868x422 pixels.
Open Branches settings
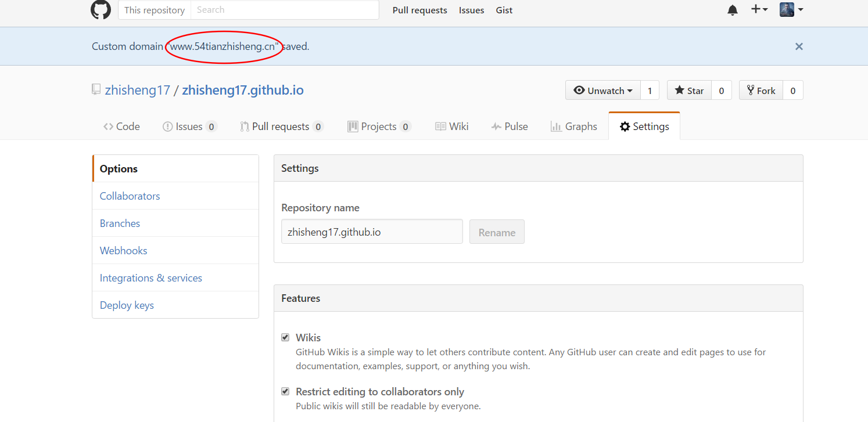pos(175,223)
